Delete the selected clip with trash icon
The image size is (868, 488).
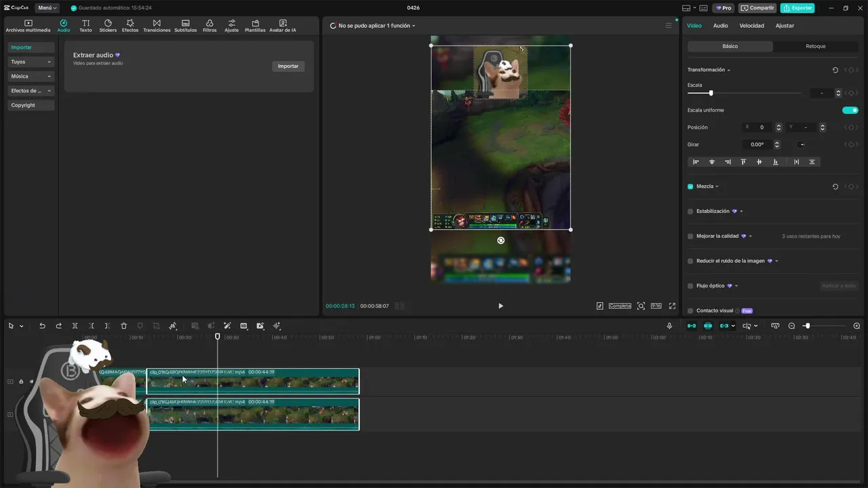point(123,326)
